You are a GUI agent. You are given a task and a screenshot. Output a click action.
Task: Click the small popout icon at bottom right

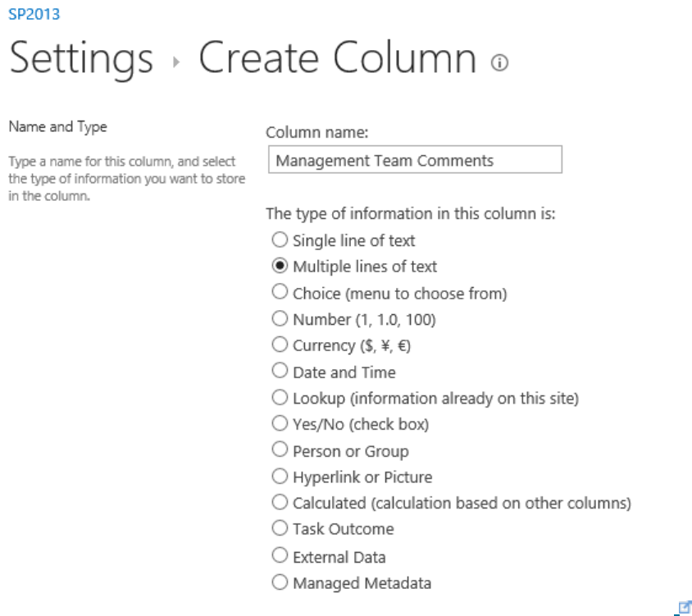[680, 606]
